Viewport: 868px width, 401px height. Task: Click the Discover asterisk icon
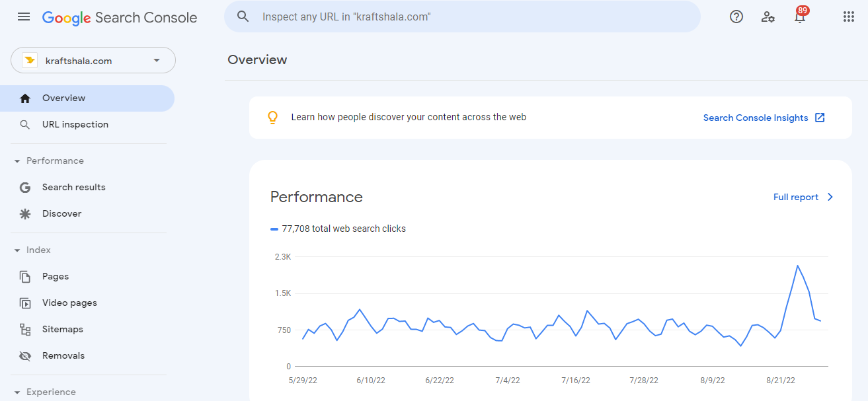(25, 214)
